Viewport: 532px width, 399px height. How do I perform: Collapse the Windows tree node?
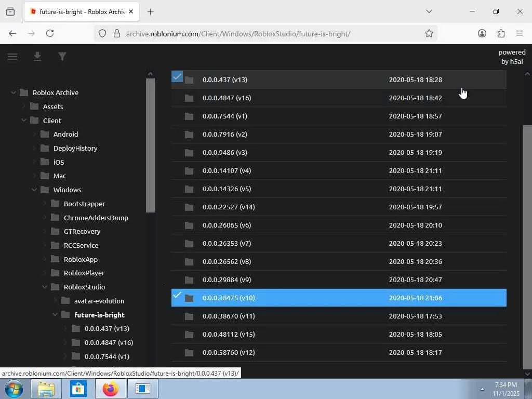34,190
